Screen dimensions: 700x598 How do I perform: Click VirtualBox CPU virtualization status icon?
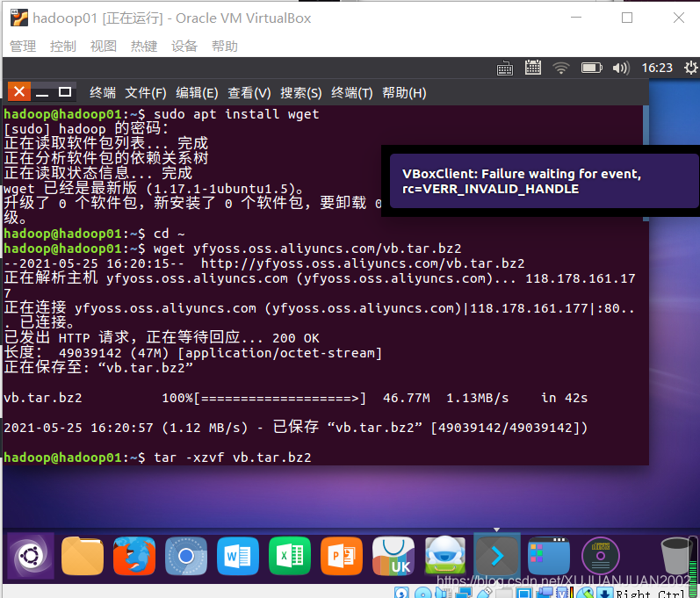tap(562, 594)
